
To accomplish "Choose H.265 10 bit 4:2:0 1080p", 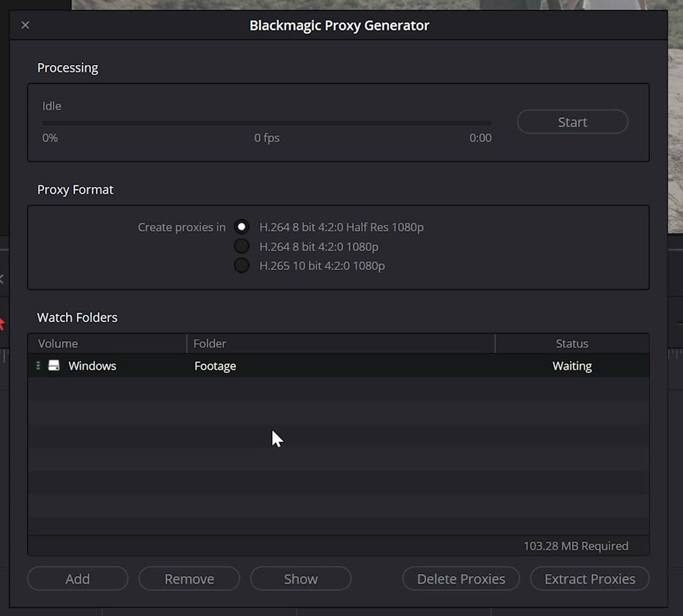I will point(241,266).
